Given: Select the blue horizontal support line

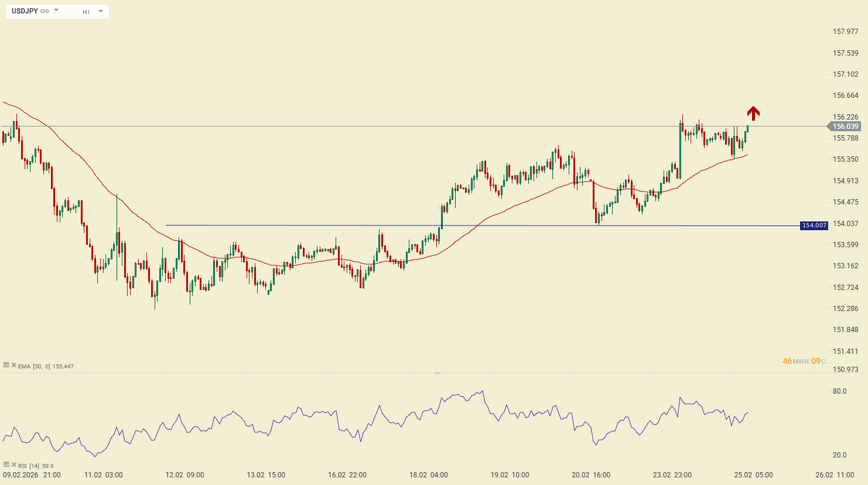Looking at the screenshot, I should point(293,225).
